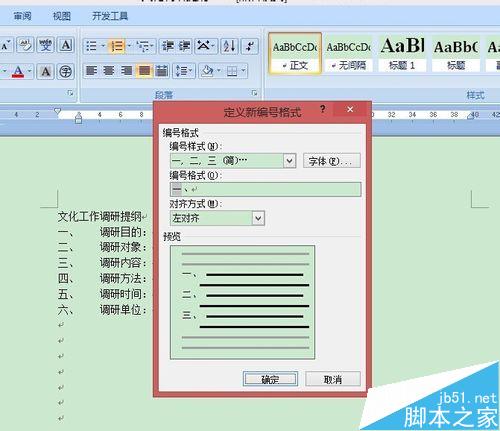Viewport: 500px width, 431px height.
Task: Toggle Character Shading on the gray A
Action: [45, 71]
